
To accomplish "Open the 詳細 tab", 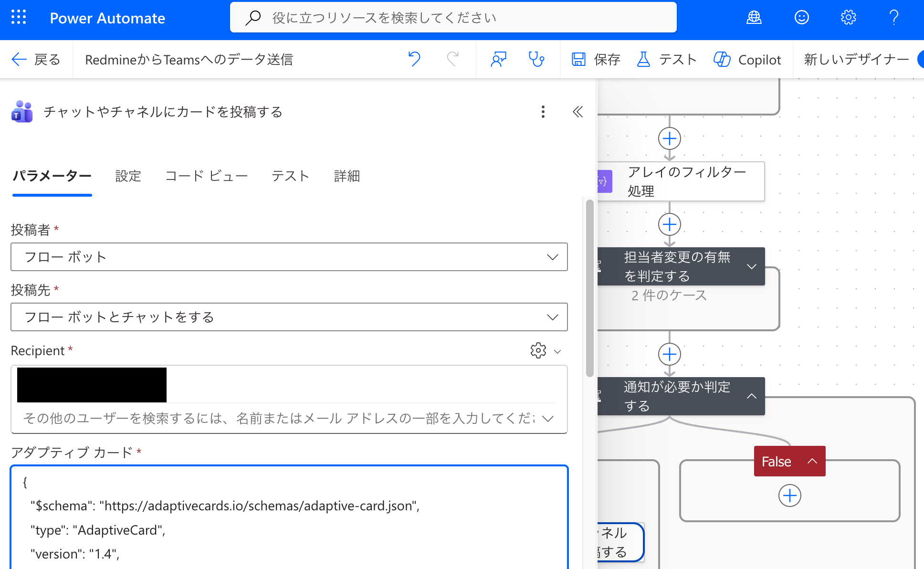I will pyautogui.click(x=347, y=176).
